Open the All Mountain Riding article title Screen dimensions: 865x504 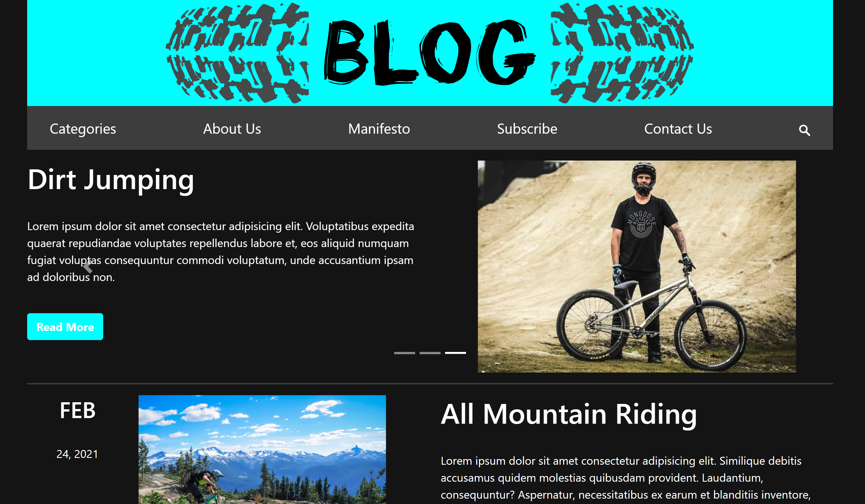coord(569,414)
